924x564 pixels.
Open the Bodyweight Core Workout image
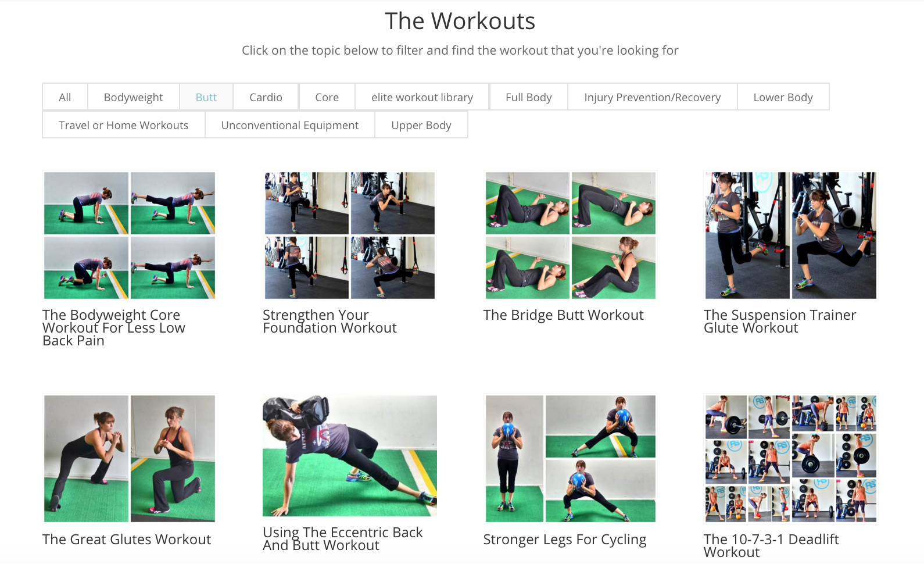point(130,235)
